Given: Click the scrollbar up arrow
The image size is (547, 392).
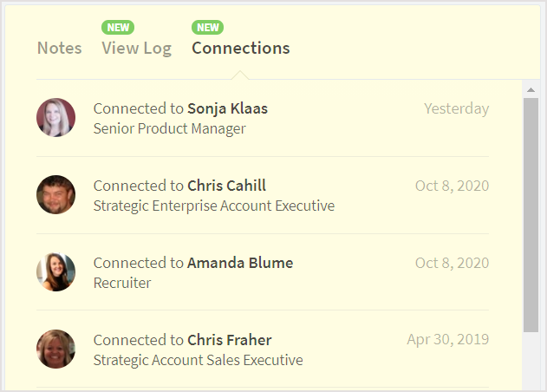Looking at the screenshot, I should tap(531, 89).
